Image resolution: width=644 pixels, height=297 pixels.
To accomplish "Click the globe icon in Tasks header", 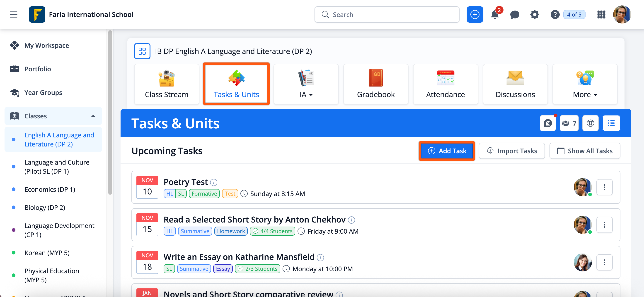I will [x=590, y=123].
